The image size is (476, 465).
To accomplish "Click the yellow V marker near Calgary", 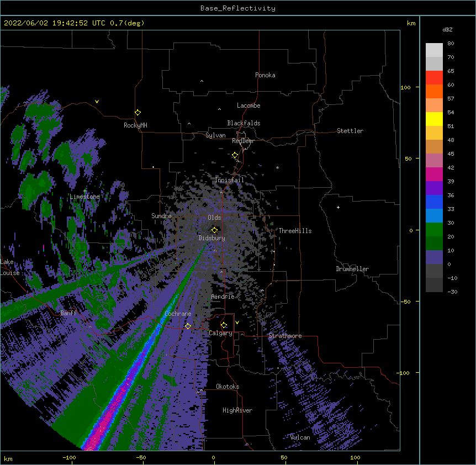I will [x=237, y=323].
